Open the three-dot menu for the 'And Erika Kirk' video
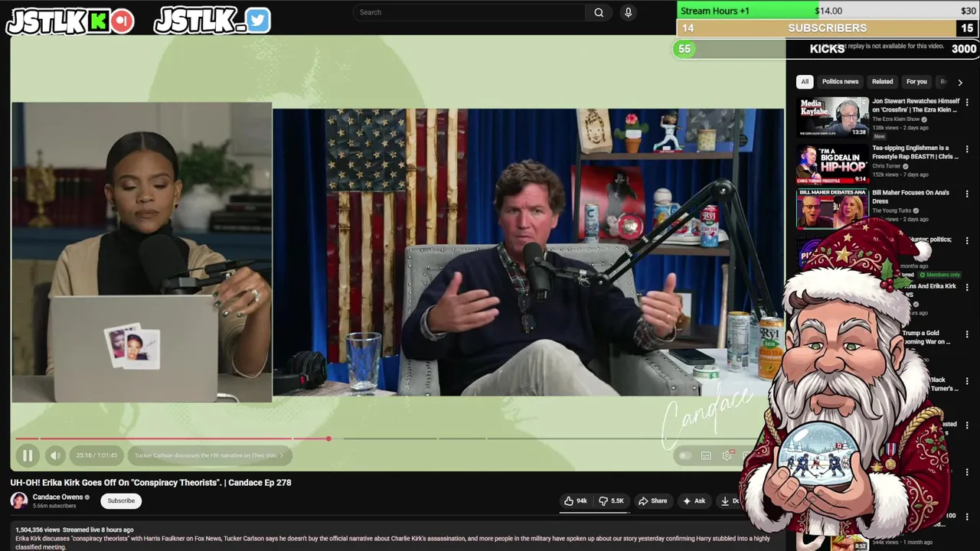 [967, 288]
